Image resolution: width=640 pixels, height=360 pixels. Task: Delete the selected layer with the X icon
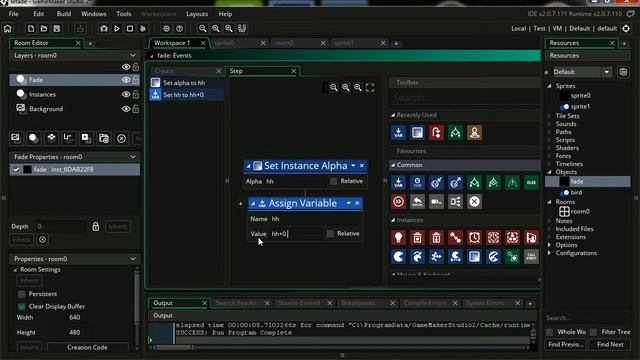pyautogui.click(x=121, y=138)
